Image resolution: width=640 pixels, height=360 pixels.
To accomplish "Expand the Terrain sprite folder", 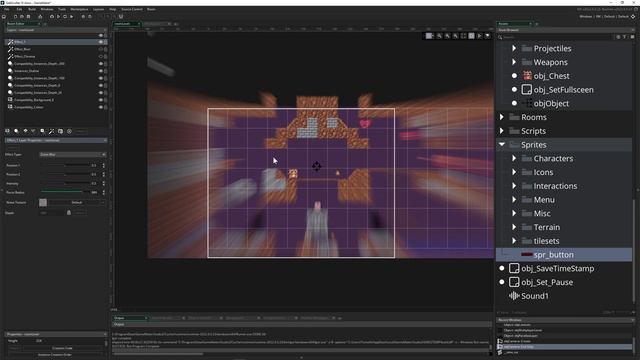I will pyautogui.click(x=514, y=227).
